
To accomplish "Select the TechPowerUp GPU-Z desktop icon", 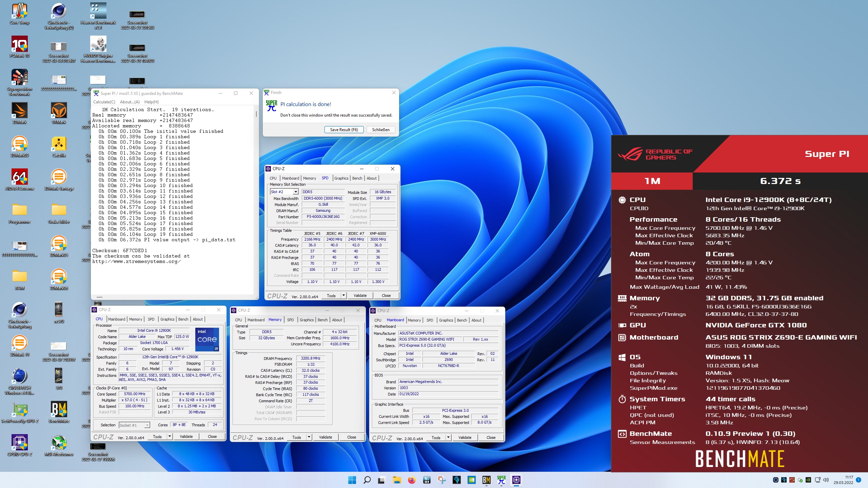I will tap(20, 412).
